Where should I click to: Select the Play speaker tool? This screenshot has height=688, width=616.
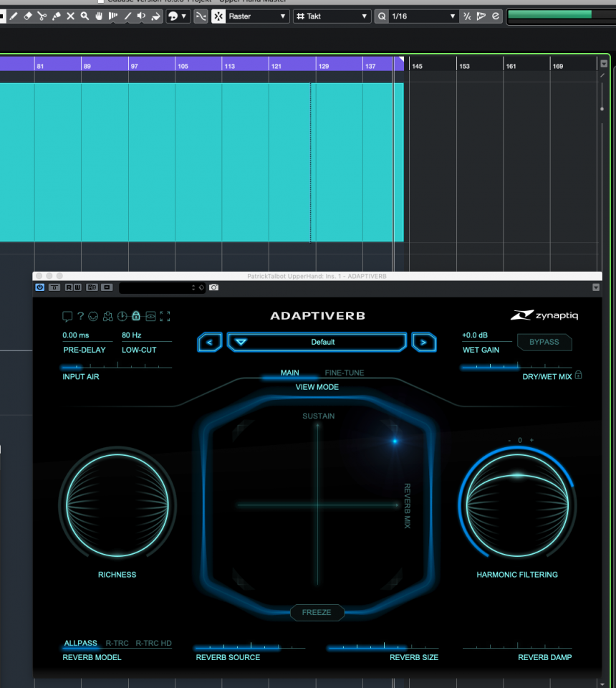pyautogui.click(x=141, y=16)
